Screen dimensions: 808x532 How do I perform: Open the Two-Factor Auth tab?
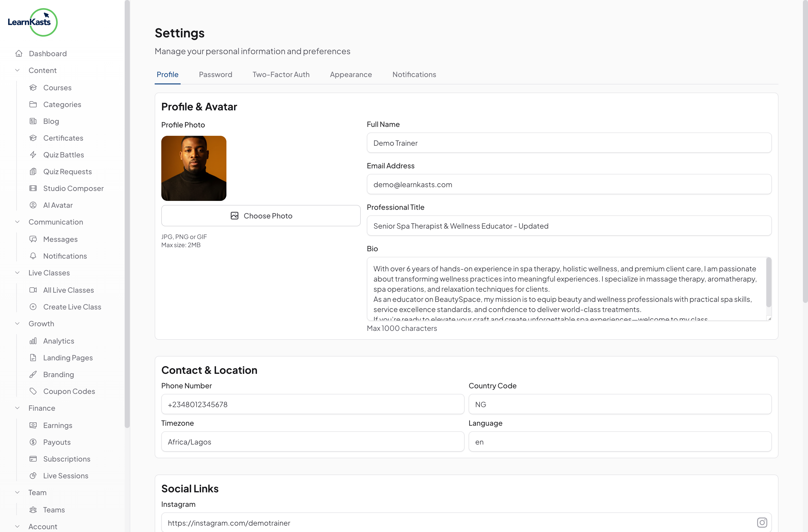[281, 74]
